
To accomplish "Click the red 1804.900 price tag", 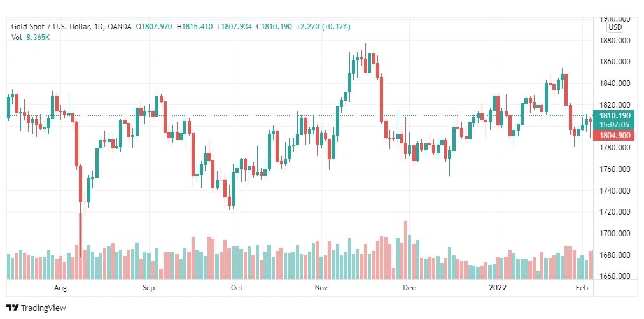I will [614, 135].
